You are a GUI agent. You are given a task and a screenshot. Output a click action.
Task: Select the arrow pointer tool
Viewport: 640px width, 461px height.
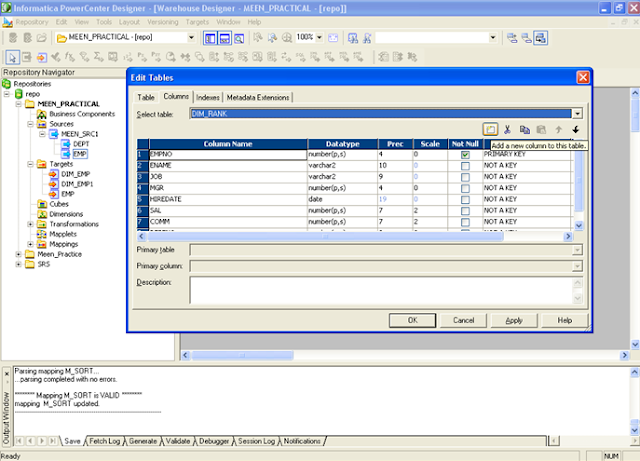point(12,57)
